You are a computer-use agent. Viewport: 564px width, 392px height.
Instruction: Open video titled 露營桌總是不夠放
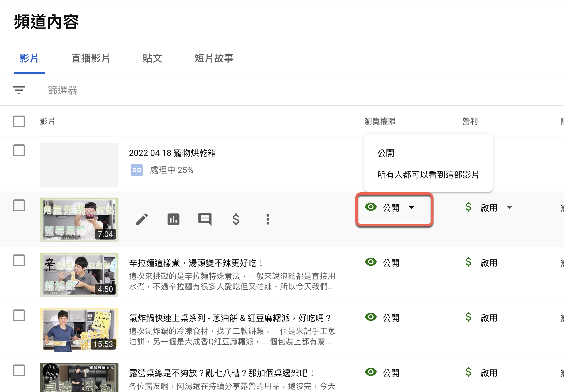[x=221, y=373]
